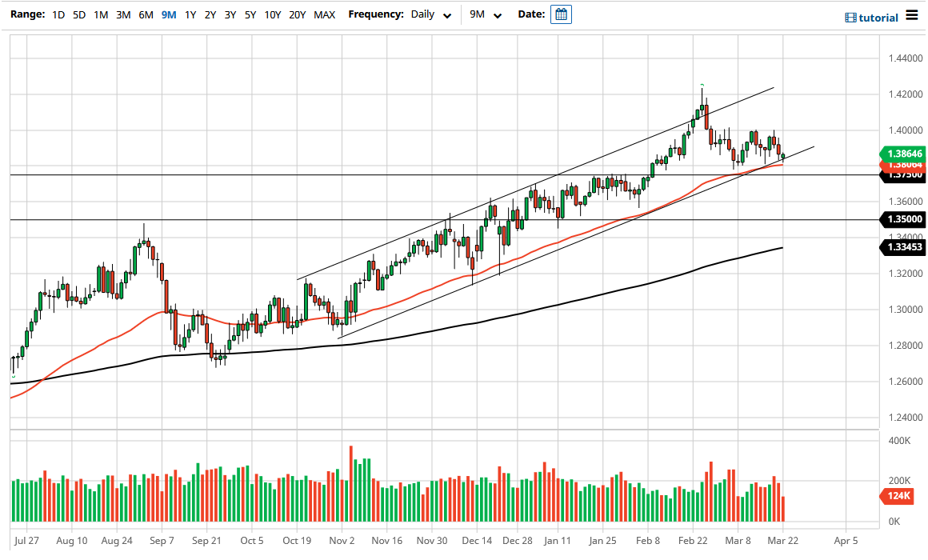Screen dimensions: 928x560
Task: Click the 20Y range option
Action: point(298,14)
